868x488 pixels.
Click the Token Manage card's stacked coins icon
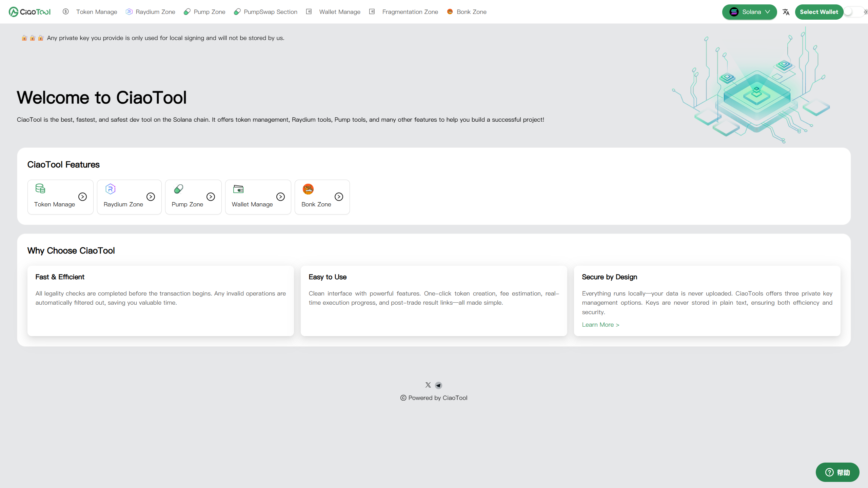(40, 188)
